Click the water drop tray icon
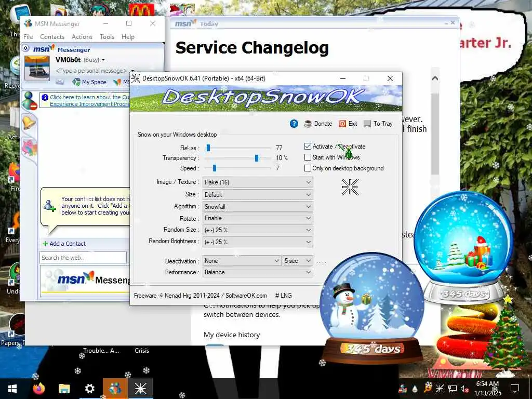Screen dimensions: 532x399 pyautogui.click(x=415, y=389)
